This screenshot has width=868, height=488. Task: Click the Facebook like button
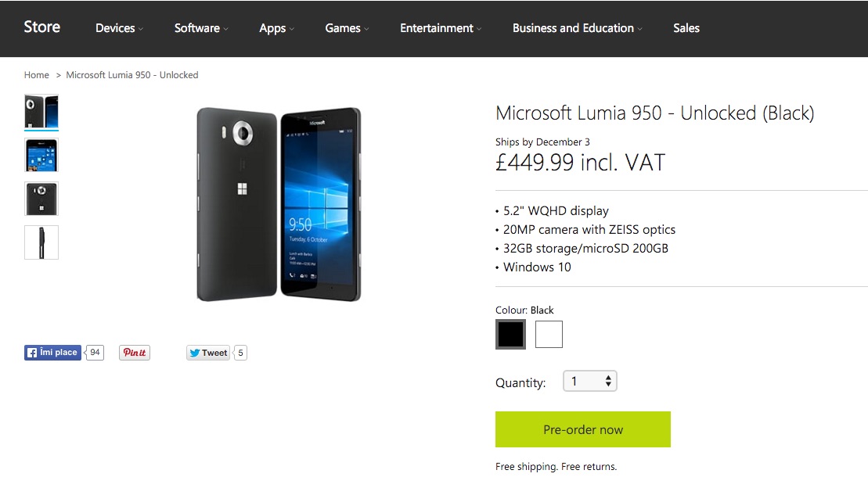tap(52, 353)
